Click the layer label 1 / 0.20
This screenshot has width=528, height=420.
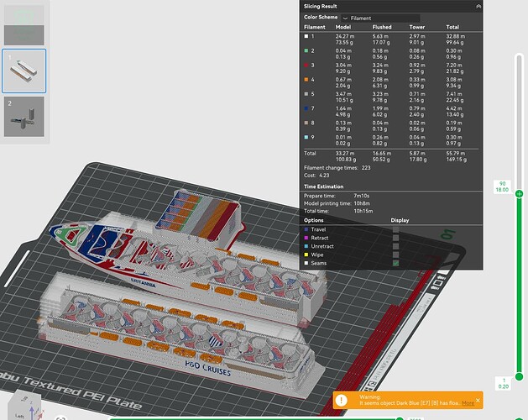point(504,383)
